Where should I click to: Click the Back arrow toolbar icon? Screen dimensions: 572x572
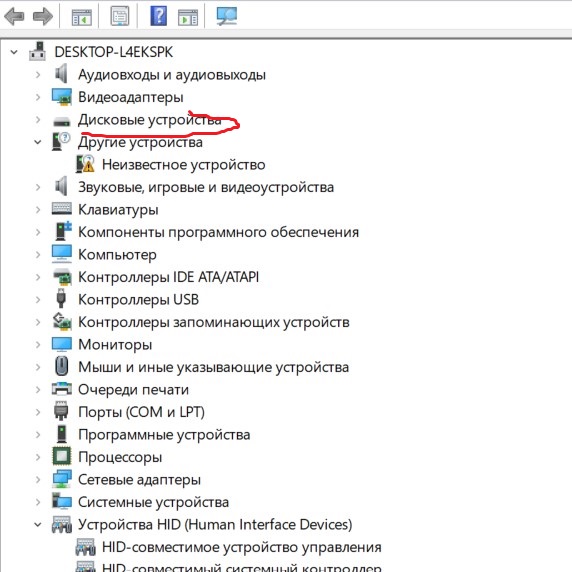pyautogui.click(x=14, y=16)
